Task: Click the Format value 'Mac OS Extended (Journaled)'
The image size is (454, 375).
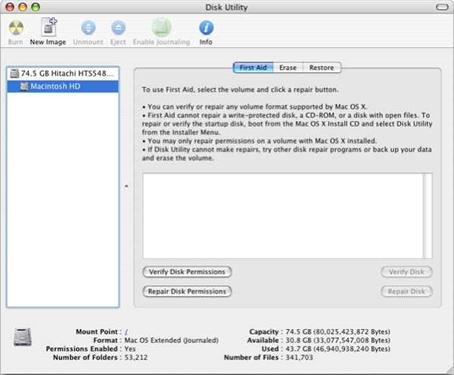Action: coord(171,340)
